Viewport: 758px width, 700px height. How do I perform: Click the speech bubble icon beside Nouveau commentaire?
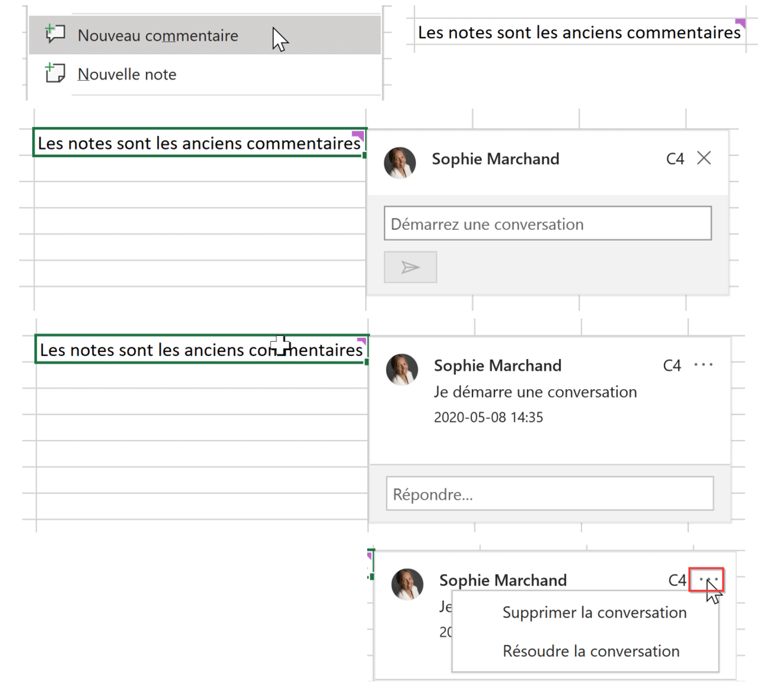point(55,34)
